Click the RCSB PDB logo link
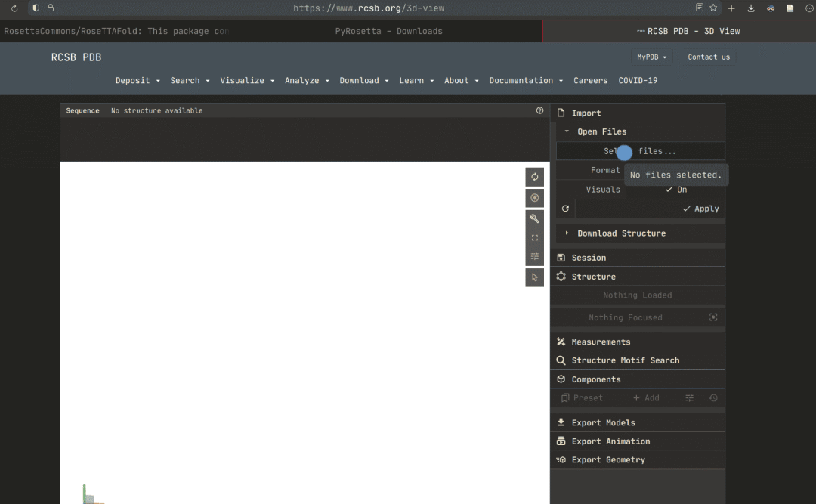 (76, 57)
